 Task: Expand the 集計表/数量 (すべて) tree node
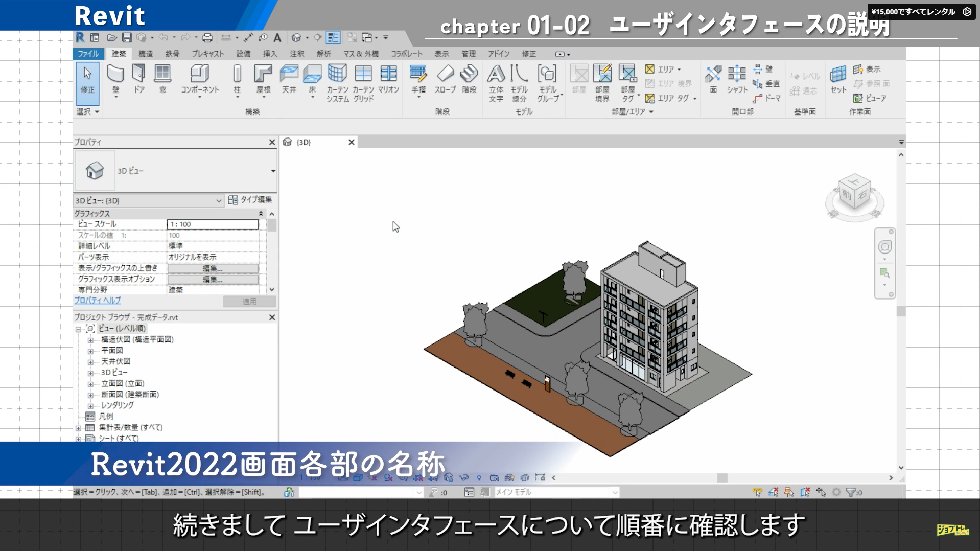(x=78, y=428)
